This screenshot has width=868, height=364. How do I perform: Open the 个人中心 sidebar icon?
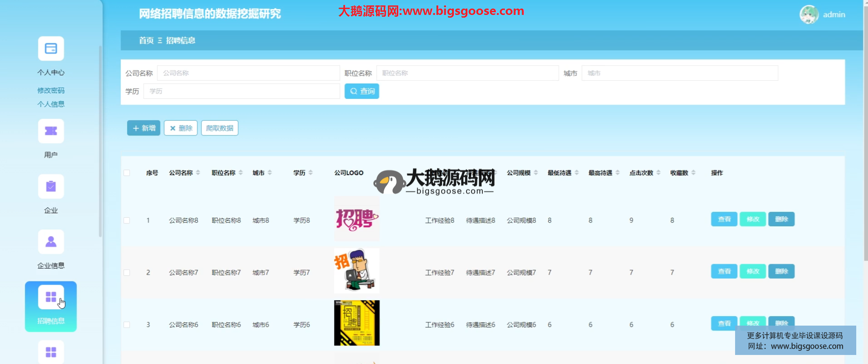coord(51,48)
